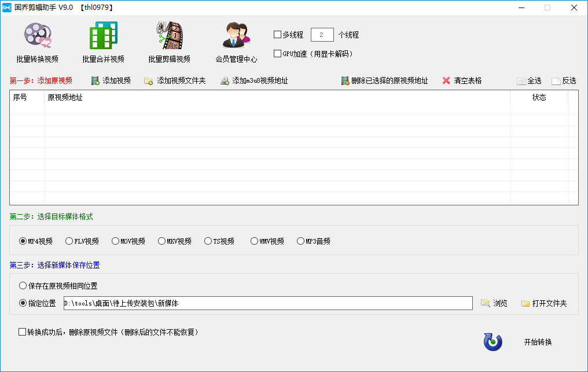
Task: Click 第二步：选择目标媒体格式 heading text
Action: [x=51, y=217]
